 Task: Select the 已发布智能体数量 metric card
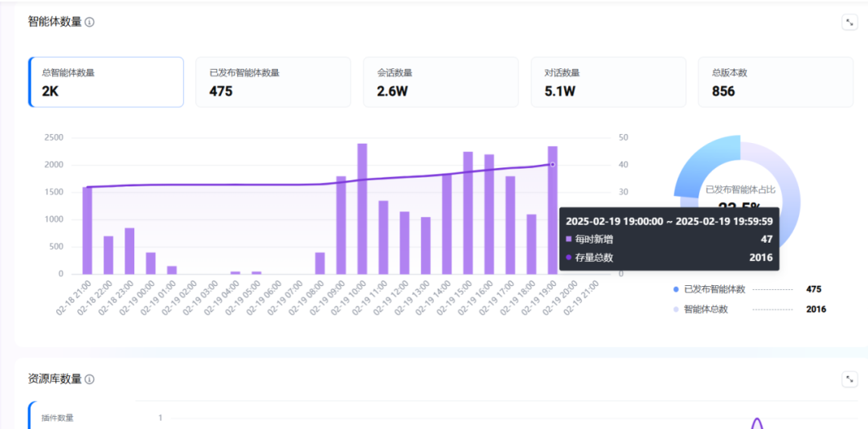coord(273,82)
